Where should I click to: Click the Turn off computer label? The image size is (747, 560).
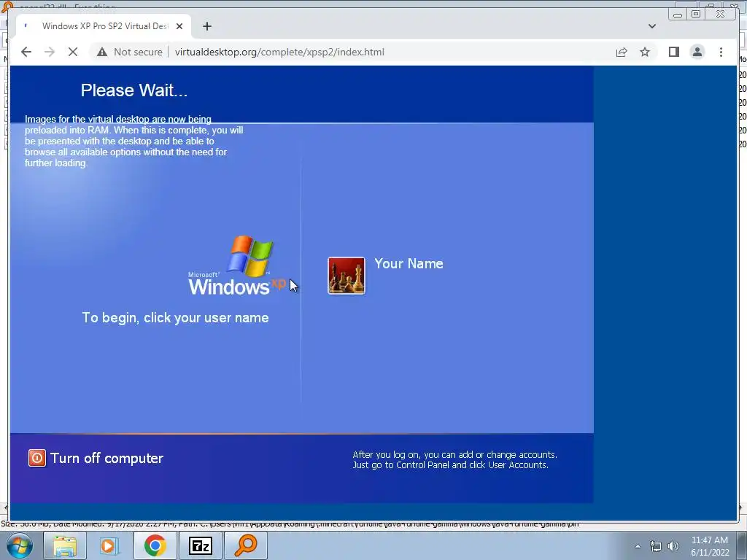107,458
